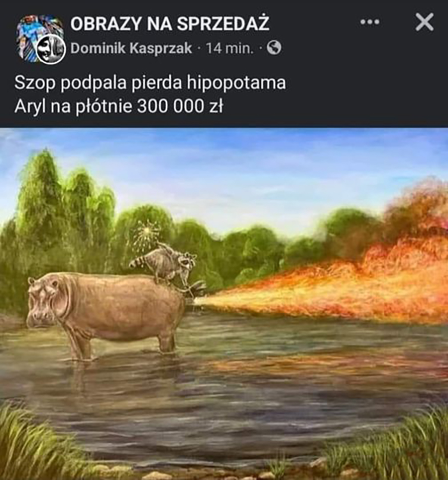Open the circular author profile picture
The width and height of the screenshot is (448, 480).
51,49
